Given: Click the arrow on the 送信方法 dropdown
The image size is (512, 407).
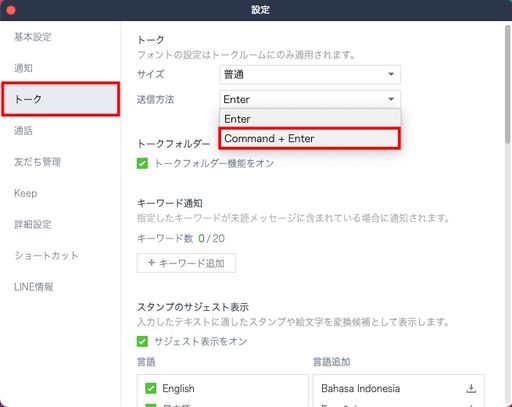Looking at the screenshot, I should click(391, 99).
